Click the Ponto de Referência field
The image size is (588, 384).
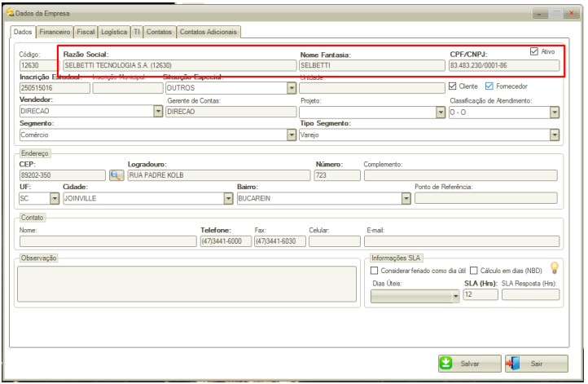tap(486, 198)
